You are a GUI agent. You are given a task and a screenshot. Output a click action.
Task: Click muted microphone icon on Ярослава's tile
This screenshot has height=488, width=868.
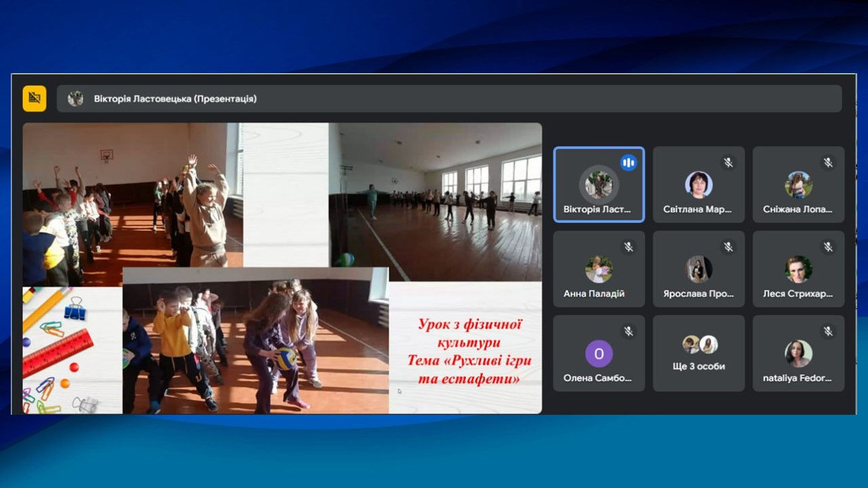point(728,247)
